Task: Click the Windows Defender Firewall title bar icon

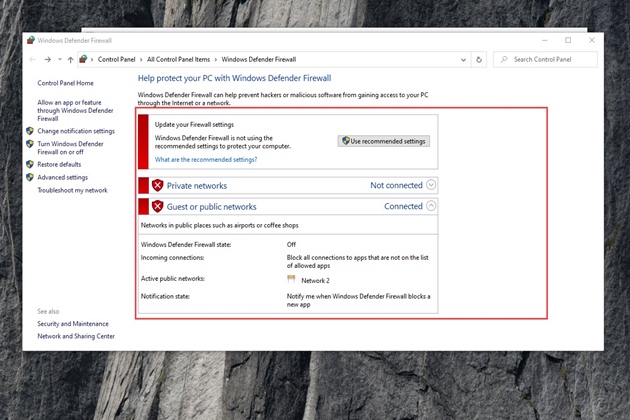Action: pos(31,40)
